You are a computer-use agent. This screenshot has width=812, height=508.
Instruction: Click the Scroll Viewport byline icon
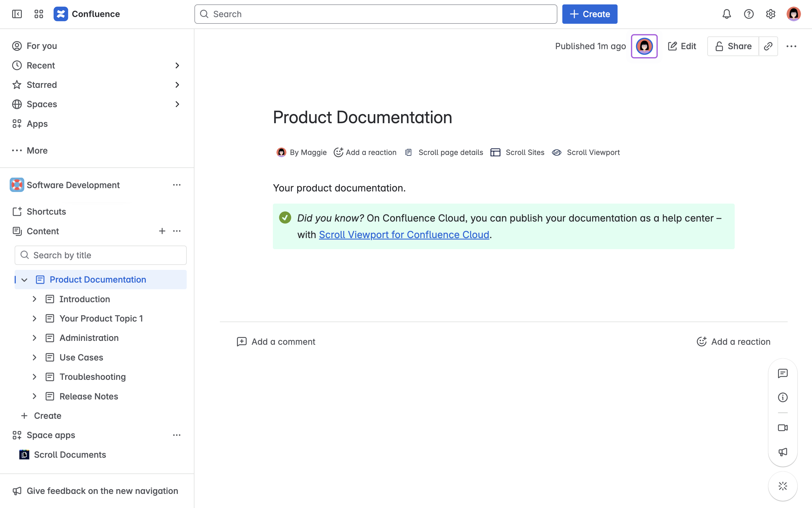click(x=557, y=152)
